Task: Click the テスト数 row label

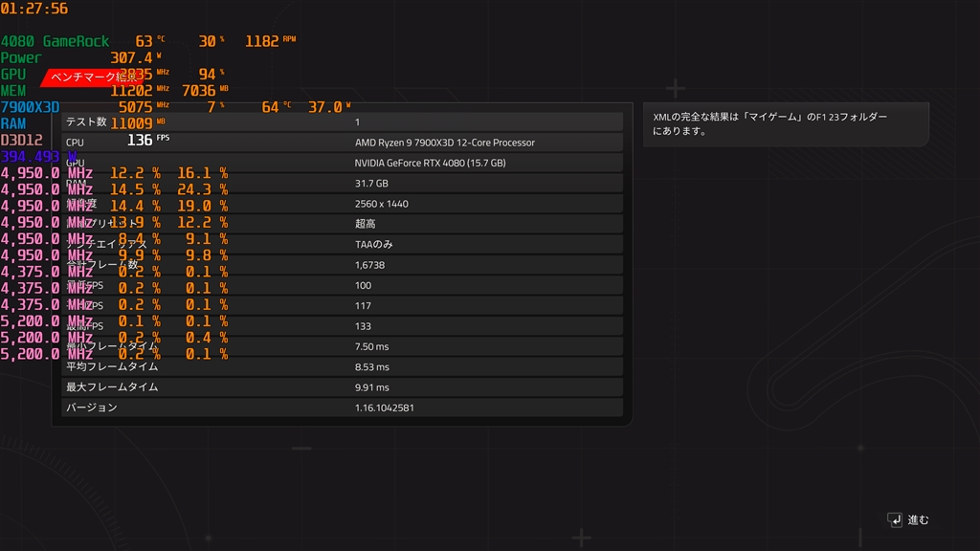Action: tap(86, 121)
